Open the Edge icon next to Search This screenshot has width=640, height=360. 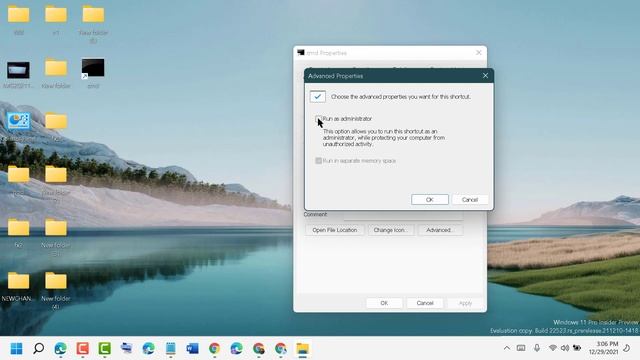point(60,349)
